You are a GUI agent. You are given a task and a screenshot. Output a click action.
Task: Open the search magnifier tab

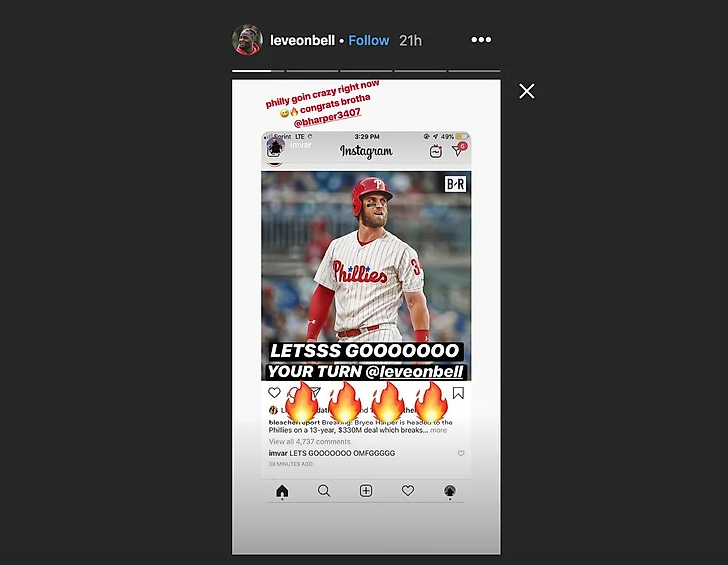pos(324,491)
